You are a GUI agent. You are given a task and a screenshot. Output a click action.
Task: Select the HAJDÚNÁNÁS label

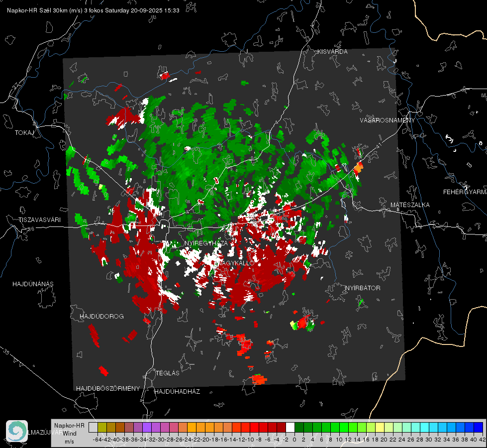click(x=33, y=284)
